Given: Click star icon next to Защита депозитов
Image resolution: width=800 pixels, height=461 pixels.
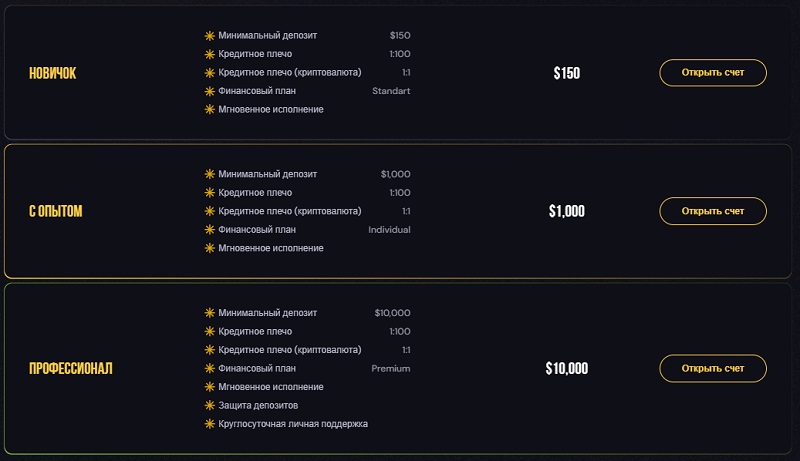Looking at the screenshot, I should [x=210, y=405].
